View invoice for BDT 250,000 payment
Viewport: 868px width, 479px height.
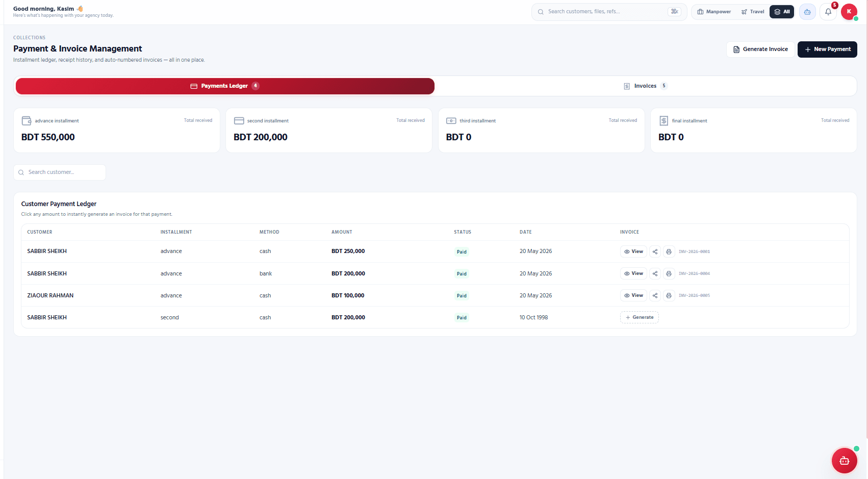(633, 251)
